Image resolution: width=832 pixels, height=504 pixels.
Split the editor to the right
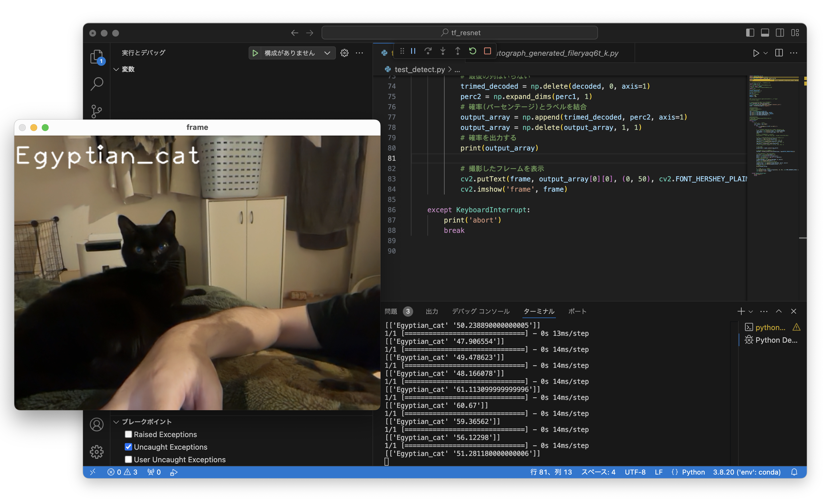pos(779,53)
